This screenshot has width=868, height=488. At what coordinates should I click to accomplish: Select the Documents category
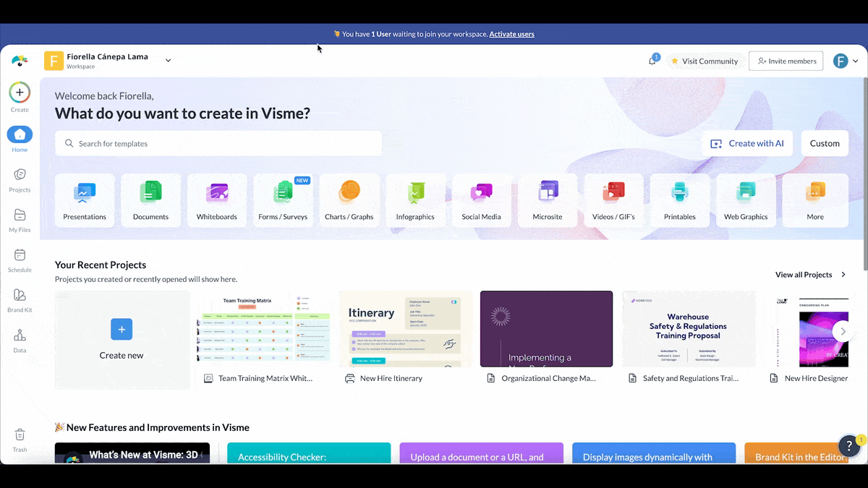click(x=150, y=200)
